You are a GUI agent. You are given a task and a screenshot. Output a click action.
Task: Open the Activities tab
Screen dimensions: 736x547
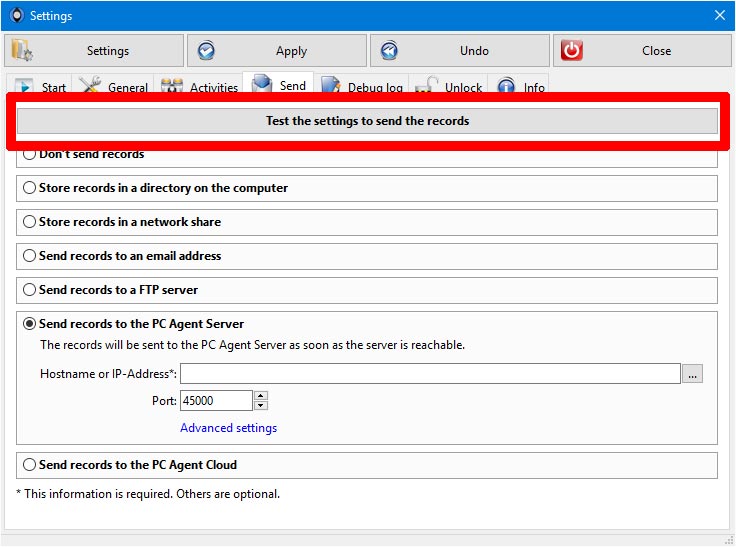tap(200, 86)
